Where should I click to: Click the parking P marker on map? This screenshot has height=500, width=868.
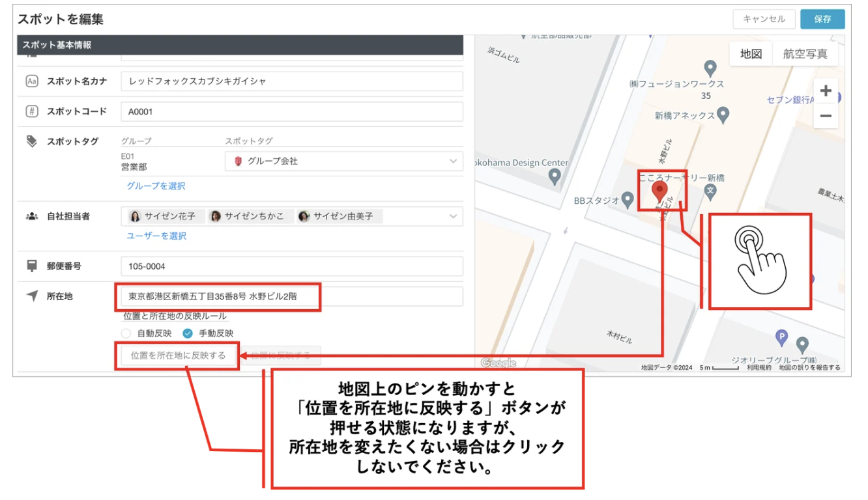(781, 337)
